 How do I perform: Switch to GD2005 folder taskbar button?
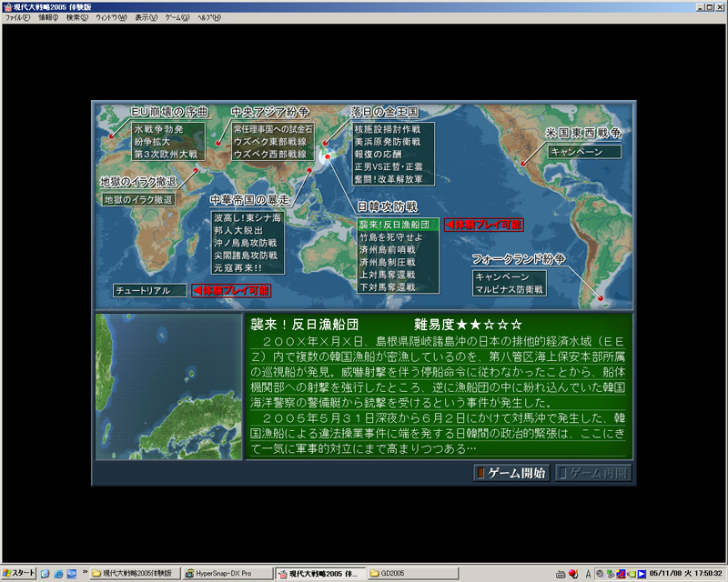click(x=413, y=574)
